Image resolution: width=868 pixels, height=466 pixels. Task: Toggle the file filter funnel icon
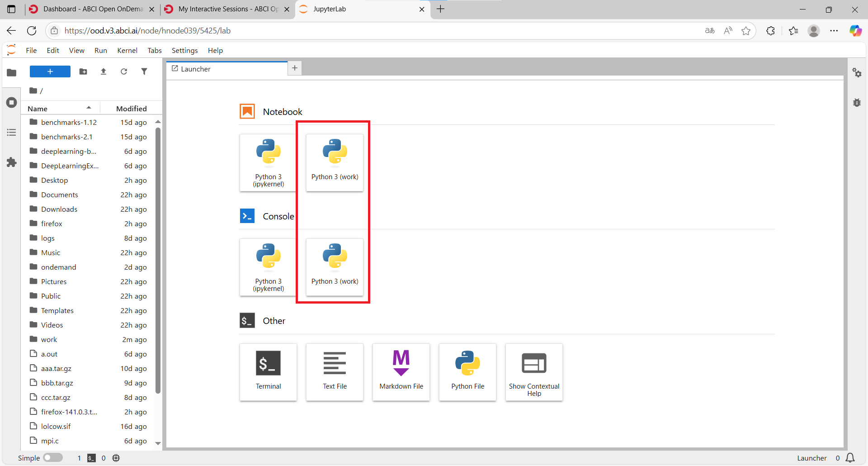pos(144,71)
